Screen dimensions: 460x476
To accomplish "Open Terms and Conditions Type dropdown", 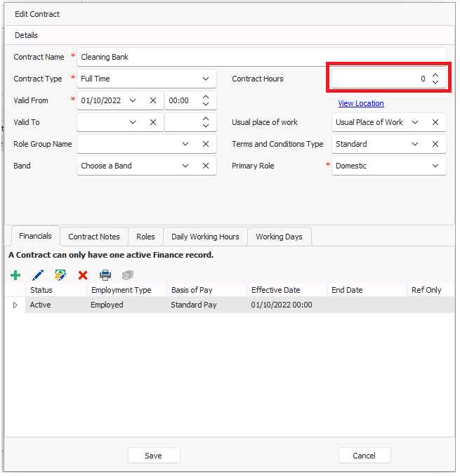I will 415,144.
